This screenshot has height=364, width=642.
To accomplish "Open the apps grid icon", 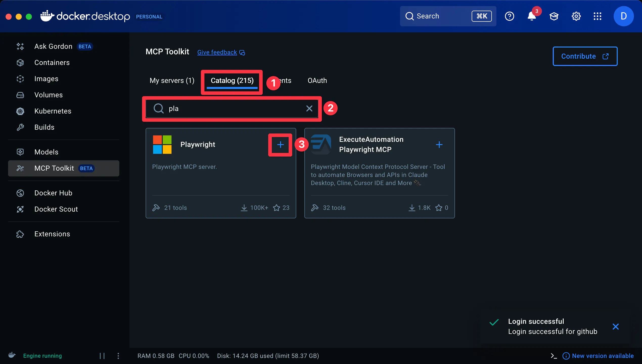I will point(598,16).
